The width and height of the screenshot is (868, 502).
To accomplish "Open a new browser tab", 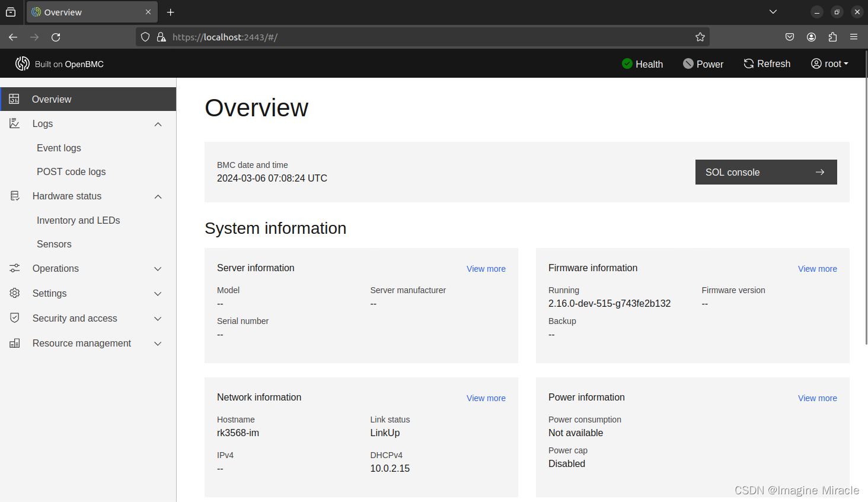I will 171,12.
